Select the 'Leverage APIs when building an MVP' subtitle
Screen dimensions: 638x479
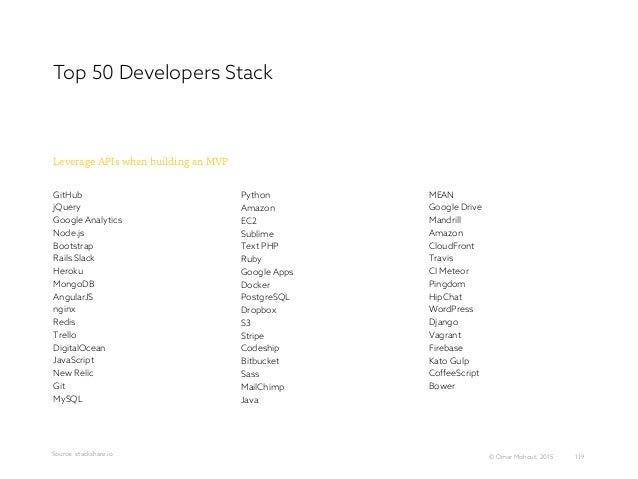pyautogui.click(x=140, y=162)
